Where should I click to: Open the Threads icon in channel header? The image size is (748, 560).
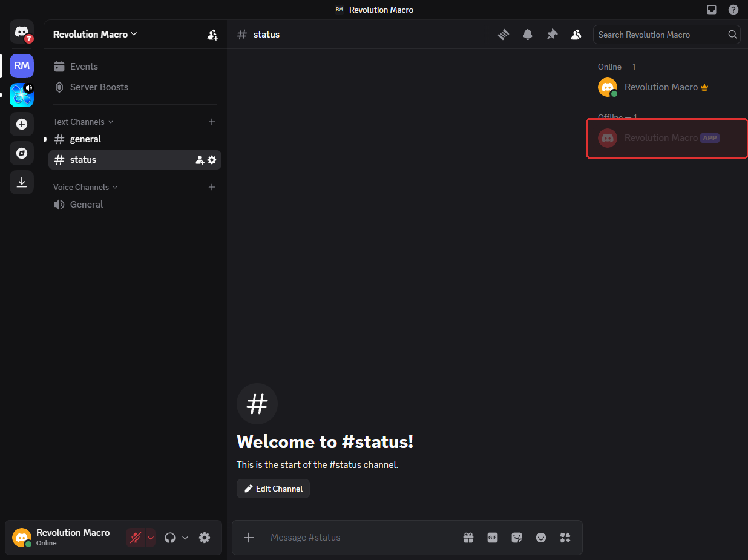504,35
